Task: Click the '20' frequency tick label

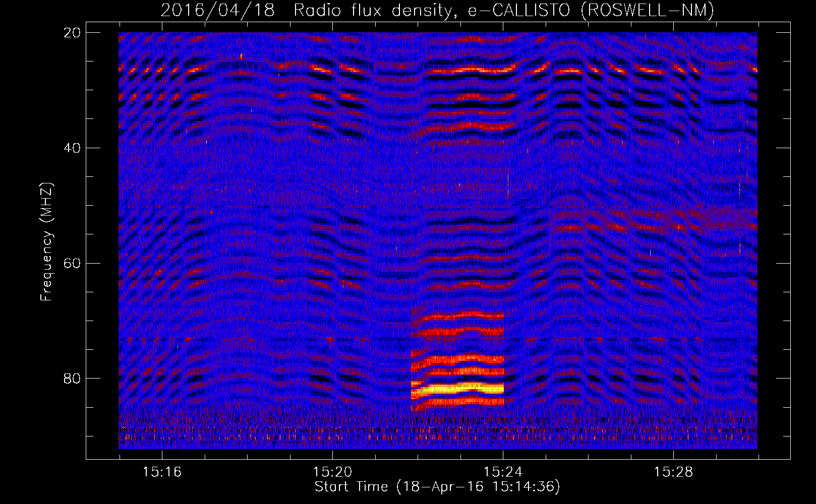Action: 73,33
